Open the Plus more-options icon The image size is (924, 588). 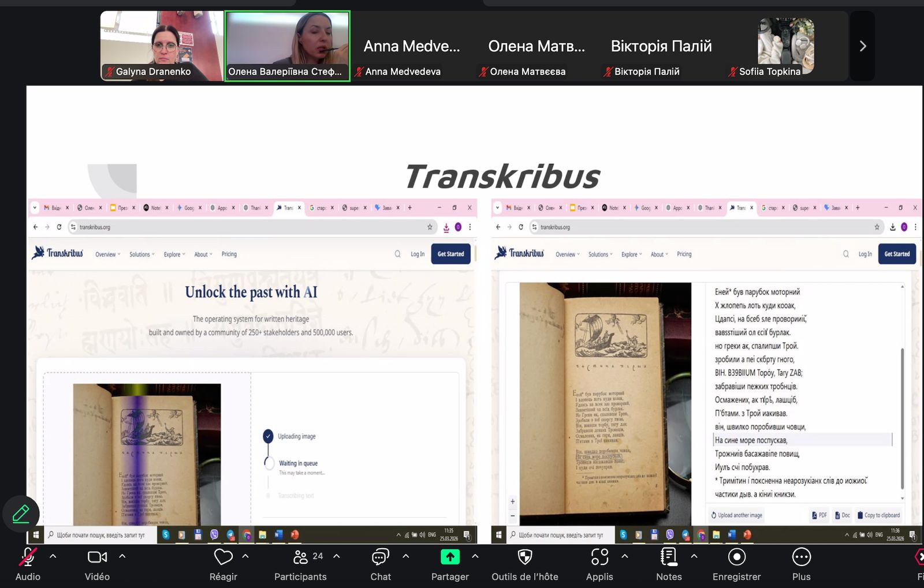[801, 557]
